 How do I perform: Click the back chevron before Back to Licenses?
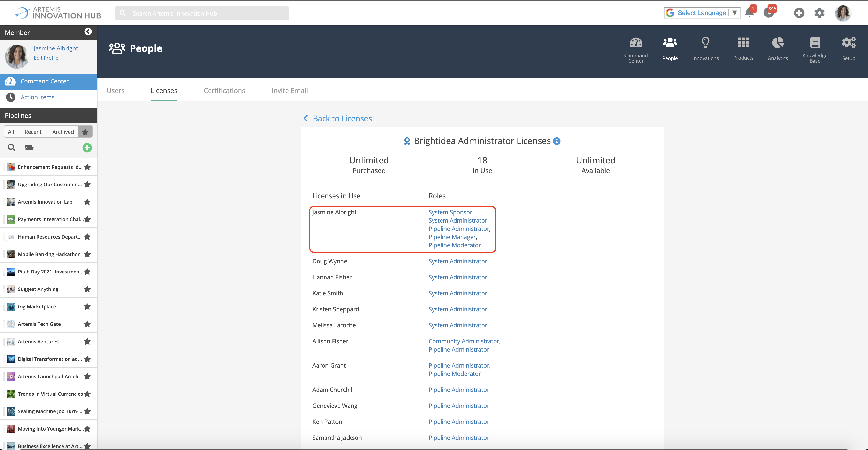pos(306,118)
